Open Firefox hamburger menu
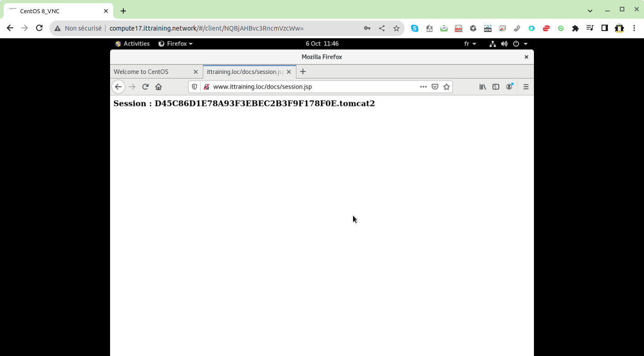This screenshot has height=356, width=644. (526, 87)
